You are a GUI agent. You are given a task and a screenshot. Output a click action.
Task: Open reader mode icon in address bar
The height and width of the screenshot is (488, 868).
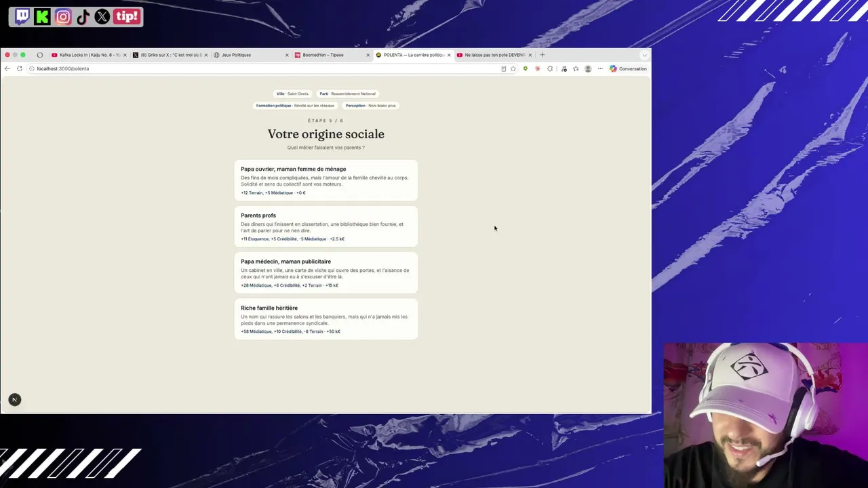click(503, 68)
